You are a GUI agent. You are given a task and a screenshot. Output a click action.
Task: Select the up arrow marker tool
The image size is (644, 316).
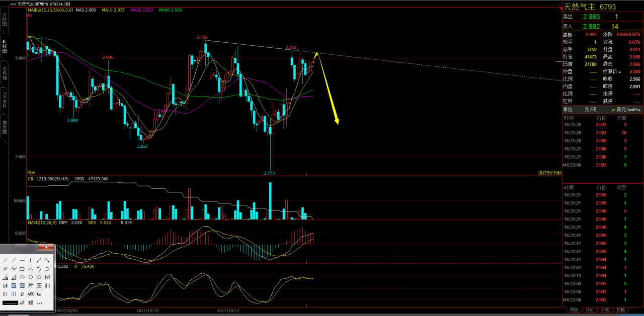pyautogui.click(x=22, y=294)
